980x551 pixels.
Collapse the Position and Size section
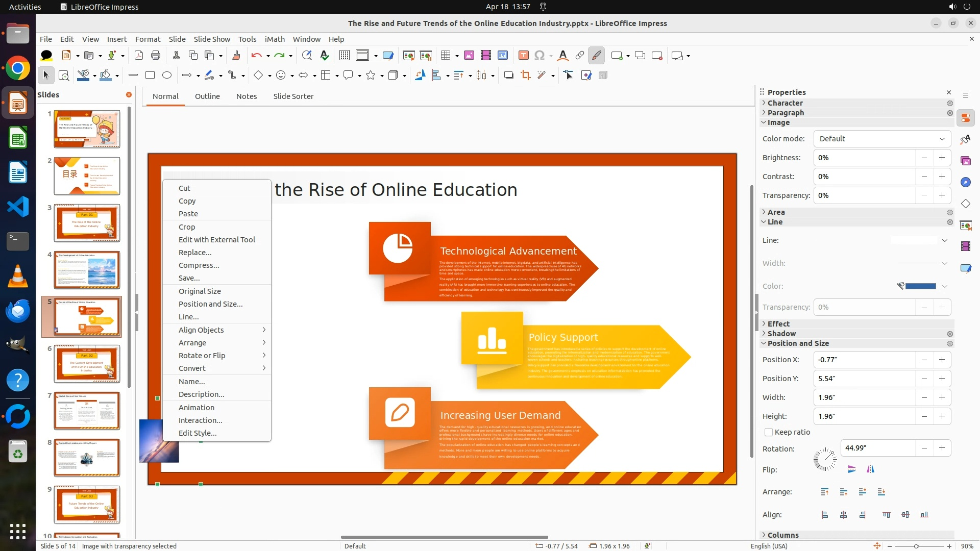tap(798, 343)
